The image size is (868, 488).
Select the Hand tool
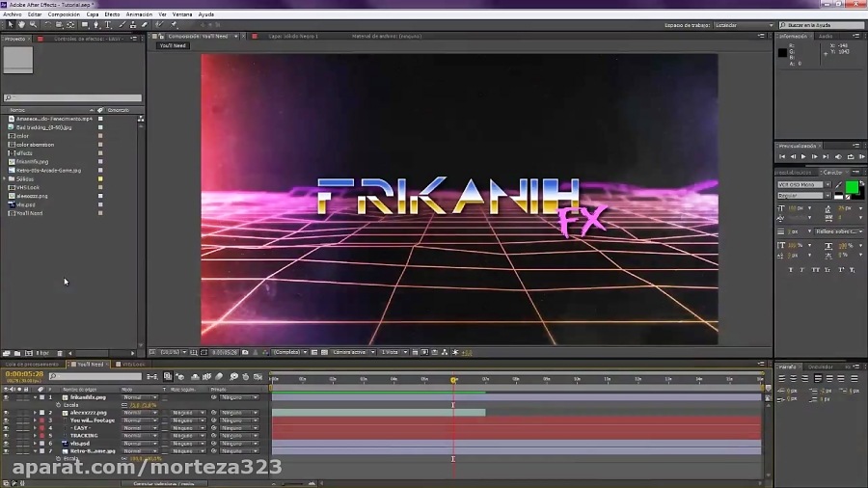click(x=21, y=25)
